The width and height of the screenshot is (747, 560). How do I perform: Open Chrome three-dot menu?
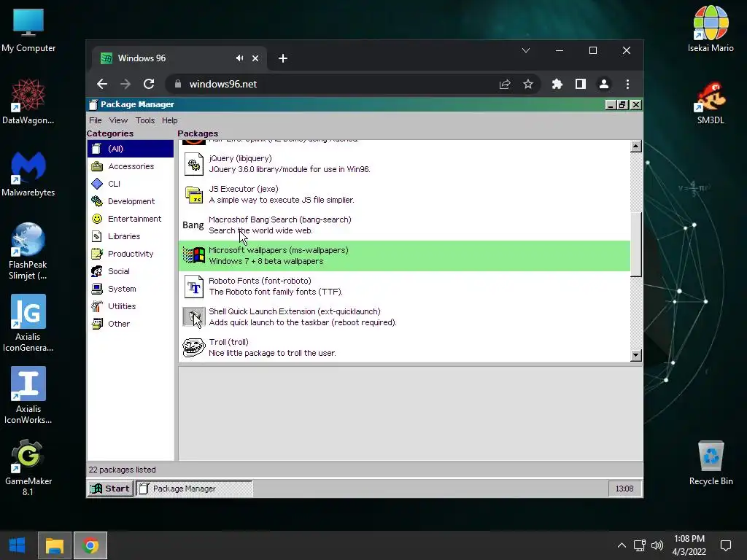tap(627, 85)
